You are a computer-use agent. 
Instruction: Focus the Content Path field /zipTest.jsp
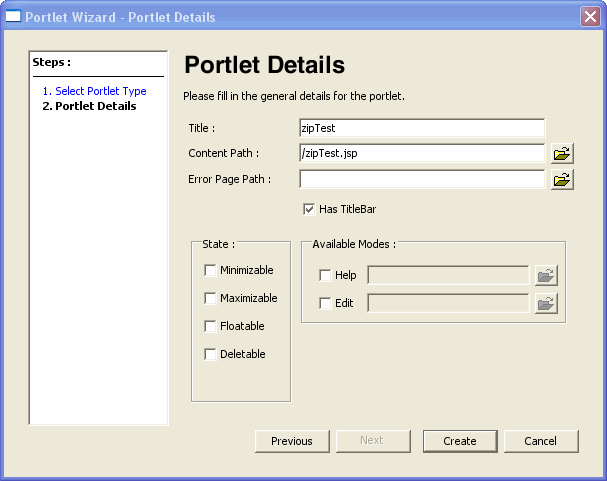click(x=422, y=153)
